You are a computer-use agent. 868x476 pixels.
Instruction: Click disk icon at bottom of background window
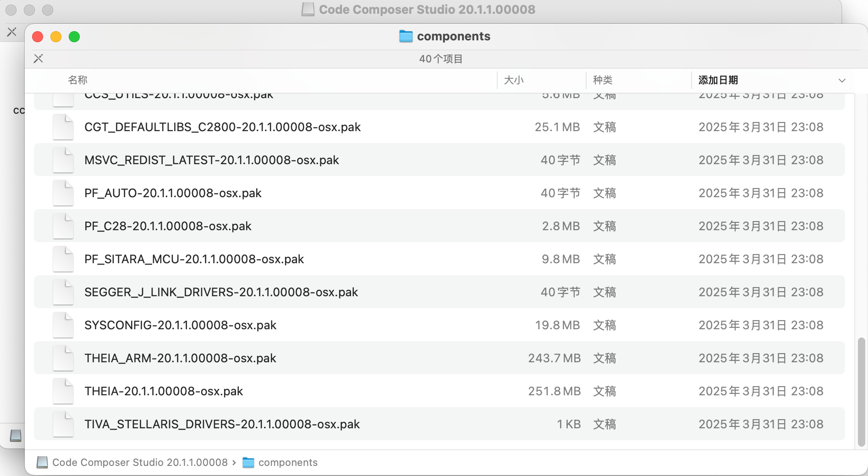point(16,435)
